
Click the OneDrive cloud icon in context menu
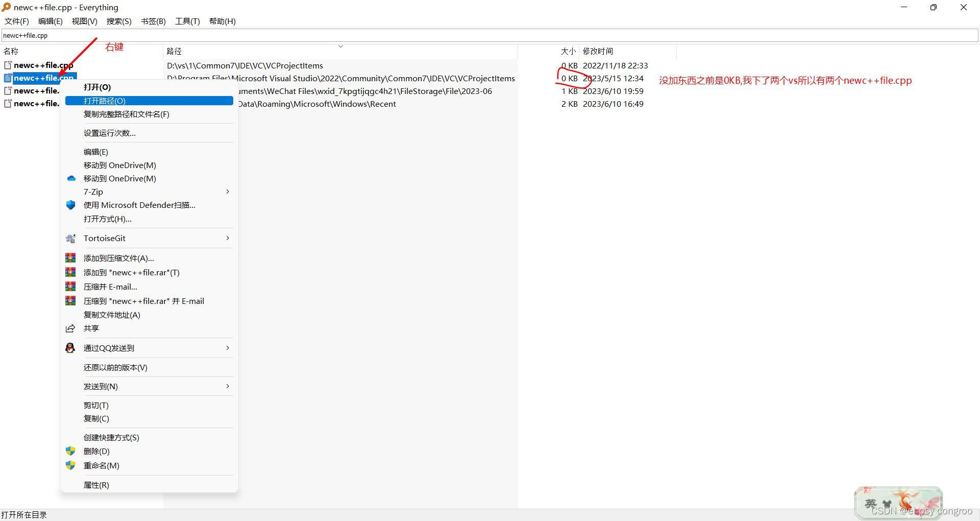click(x=71, y=178)
